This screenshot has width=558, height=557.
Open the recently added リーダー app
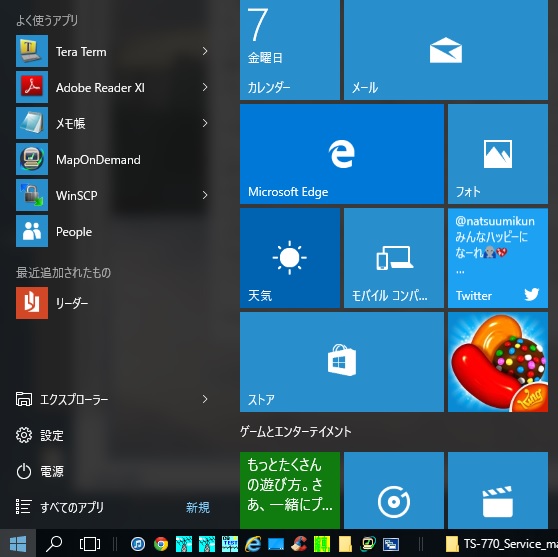click(x=113, y=303)
